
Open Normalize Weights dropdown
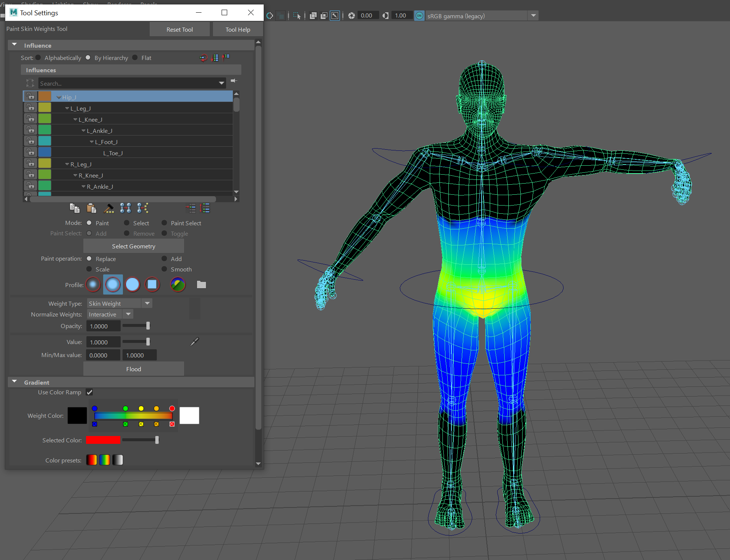[128, 314]
